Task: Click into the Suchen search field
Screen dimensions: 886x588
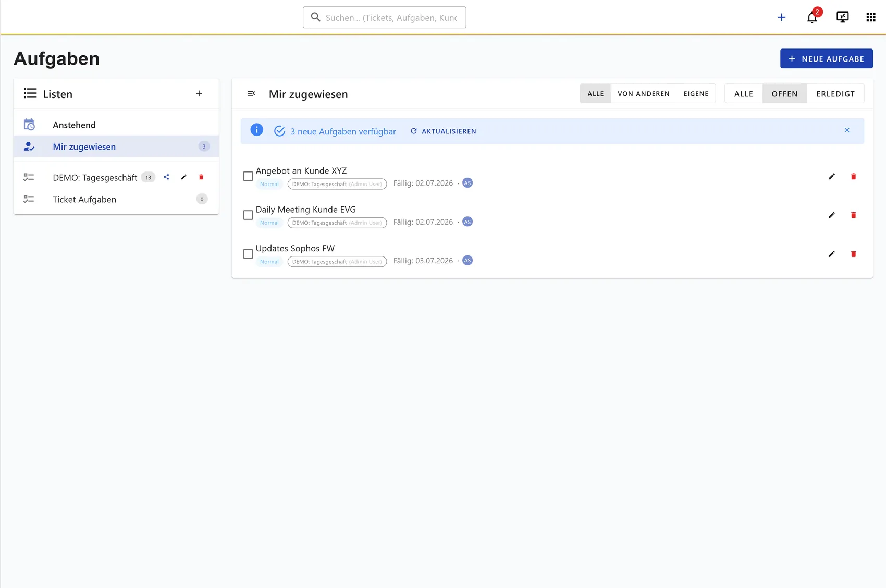Action: [x=384, y=17]
